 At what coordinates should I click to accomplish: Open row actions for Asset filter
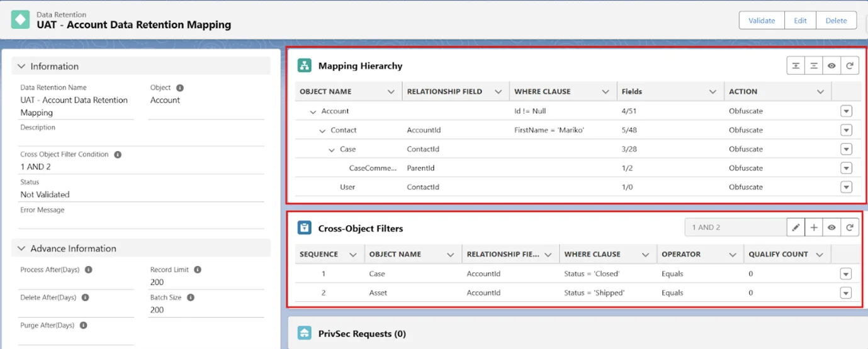point(846,293)
